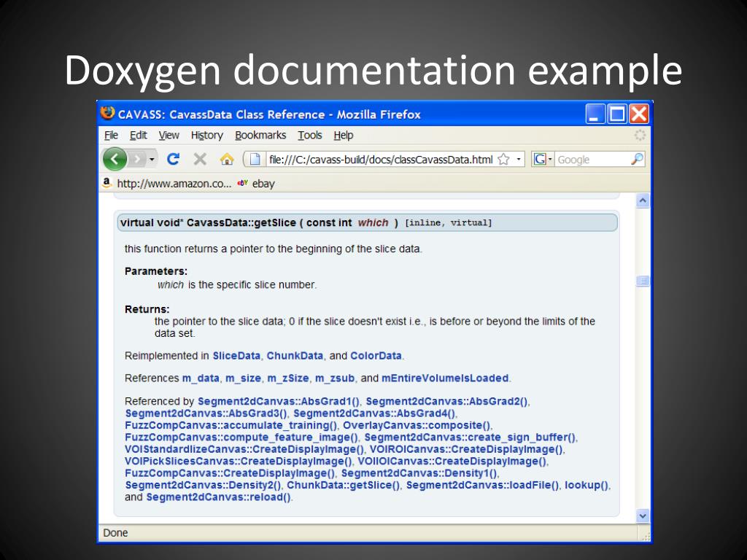Click the Firefox icon in the title bar

coord(108,113)
